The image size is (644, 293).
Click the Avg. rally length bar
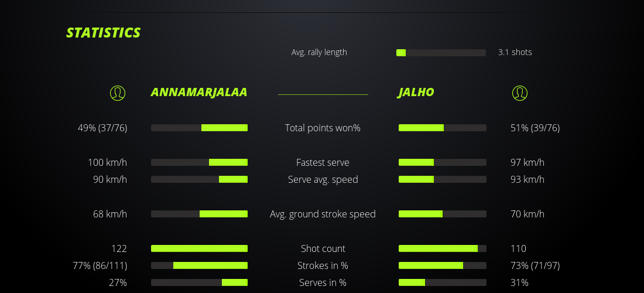point(441,53)
